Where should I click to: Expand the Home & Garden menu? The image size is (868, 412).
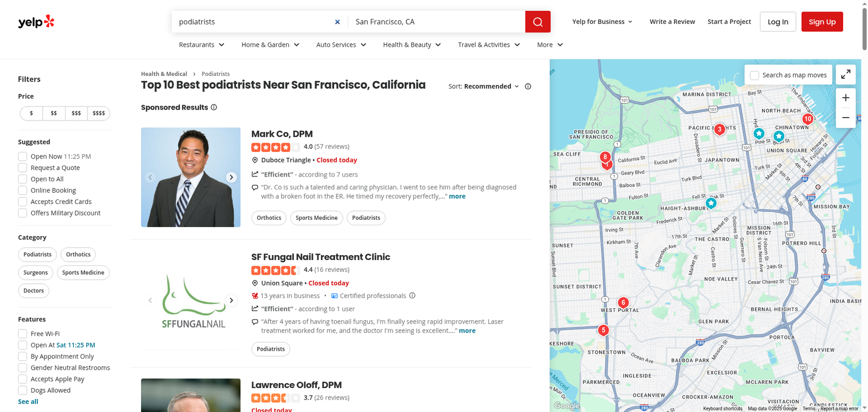click(x=270, y=45)
